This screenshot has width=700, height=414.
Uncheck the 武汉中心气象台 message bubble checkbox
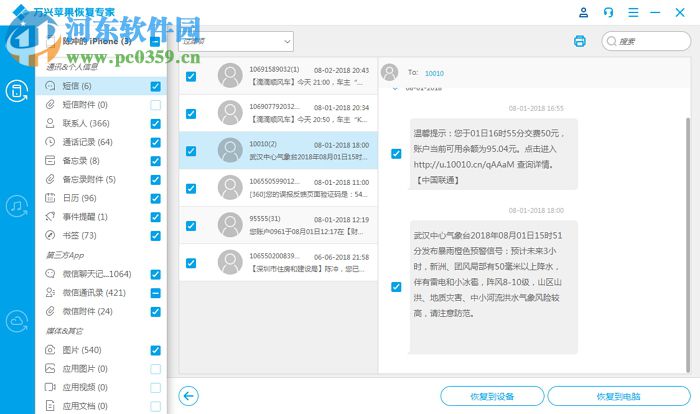(396, 287)
